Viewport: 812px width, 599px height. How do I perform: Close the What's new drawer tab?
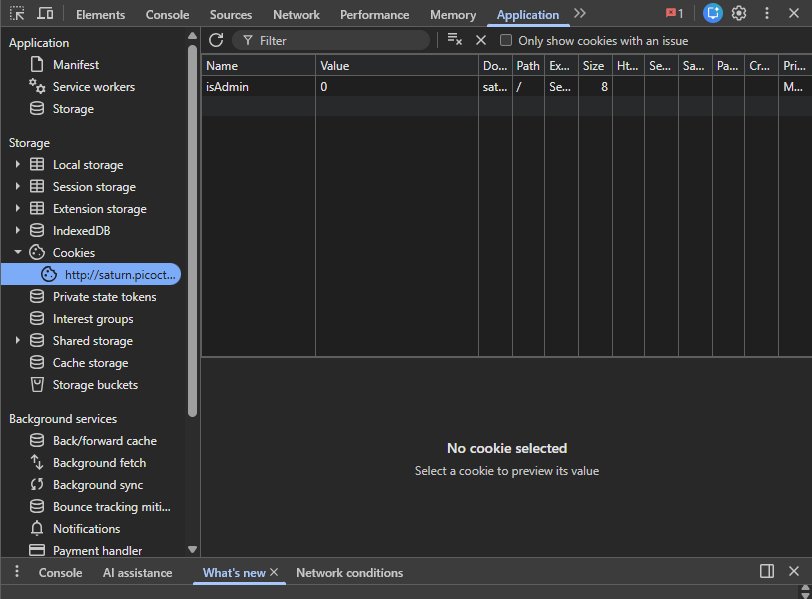click(274, 572)
